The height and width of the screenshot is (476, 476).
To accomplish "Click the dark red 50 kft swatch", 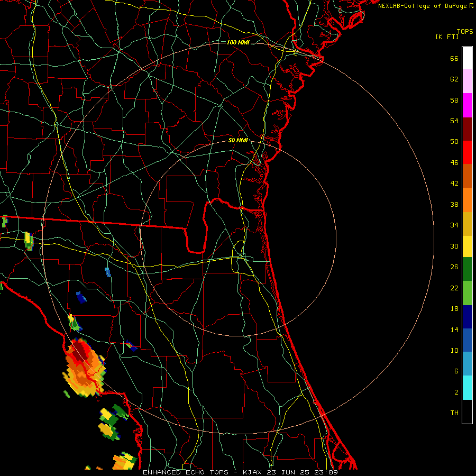I will [x=467, y=129].
